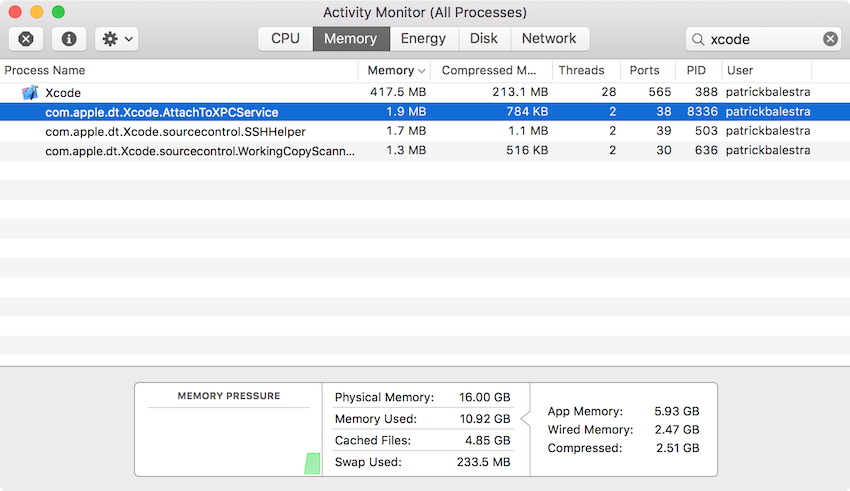Sort by Compressed Memory column header
The height and width of the screenshot is (491, 850).
[491, 70]
